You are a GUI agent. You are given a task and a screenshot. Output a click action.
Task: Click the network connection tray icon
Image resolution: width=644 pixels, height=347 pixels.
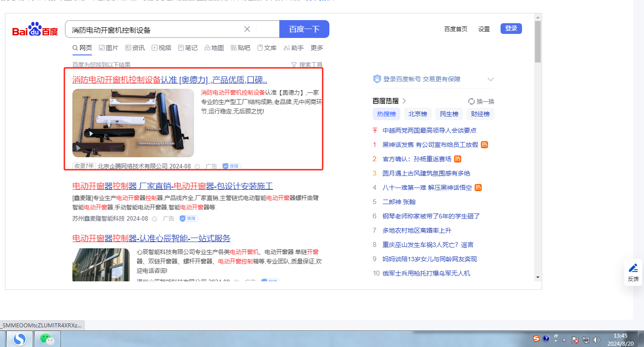[x=586, y=340]
